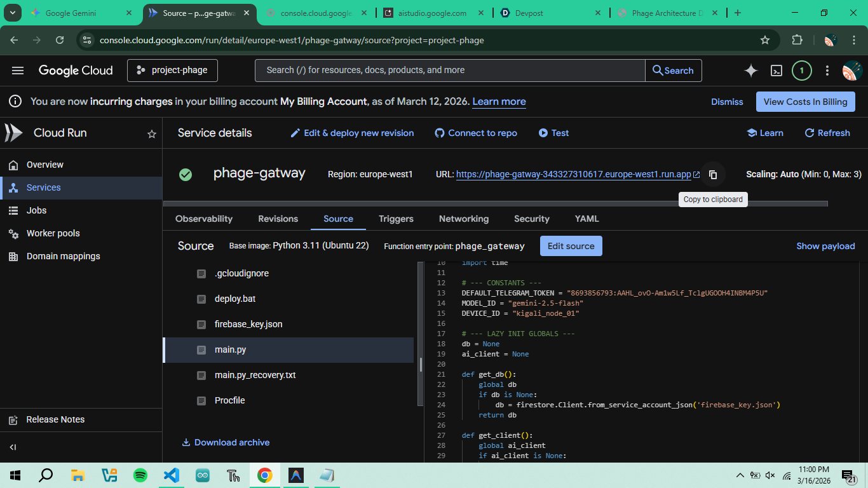
Task: Launch Spotify from the Windows taskbar
Action: 140,475
